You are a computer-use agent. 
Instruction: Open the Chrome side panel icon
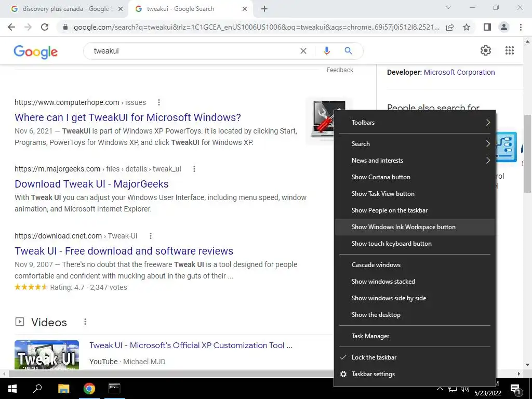487,27
